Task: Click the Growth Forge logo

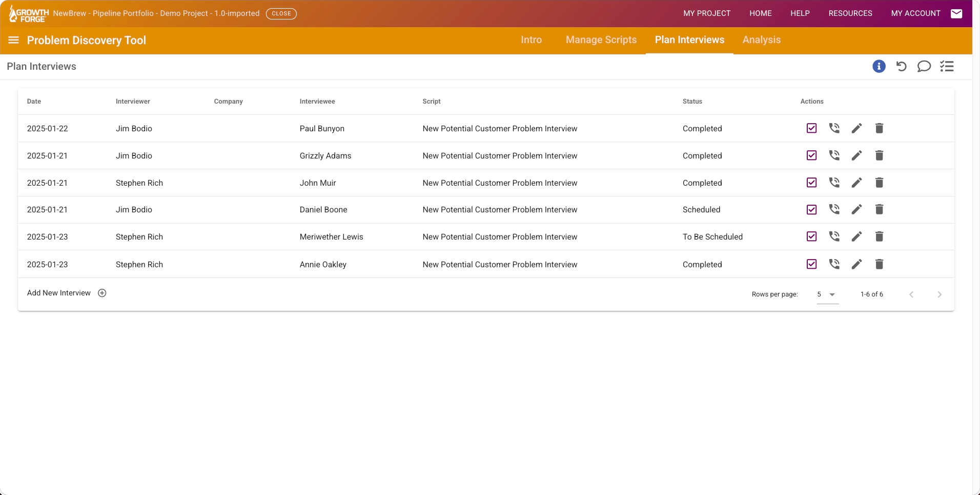Action: 29,14
